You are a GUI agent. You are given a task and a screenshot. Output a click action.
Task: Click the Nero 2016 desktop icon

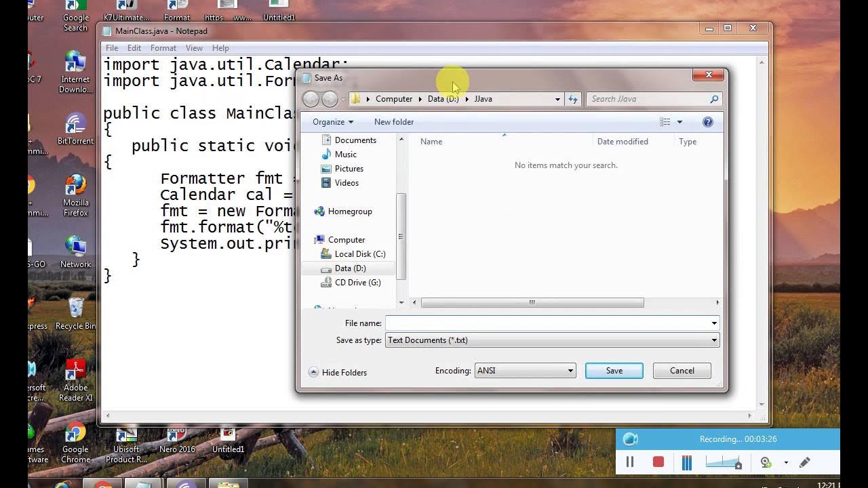(177, 441)
